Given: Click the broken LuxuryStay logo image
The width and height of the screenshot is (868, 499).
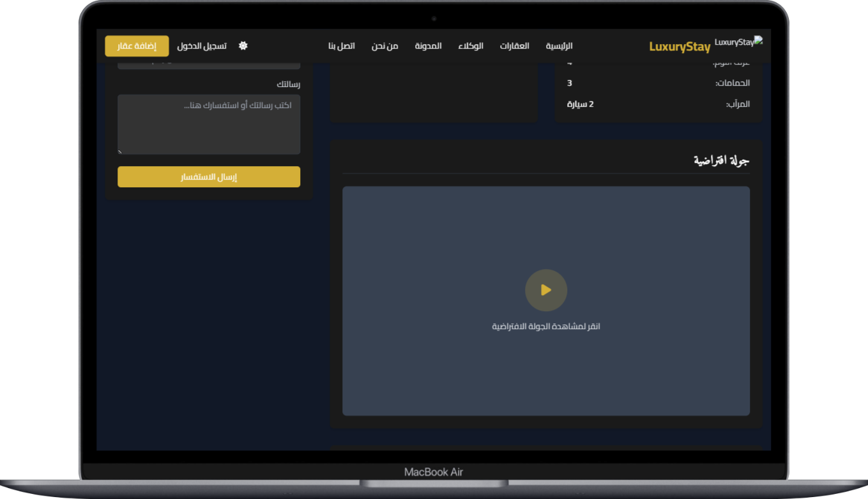Looking at the screenshot, I should 738,42.
